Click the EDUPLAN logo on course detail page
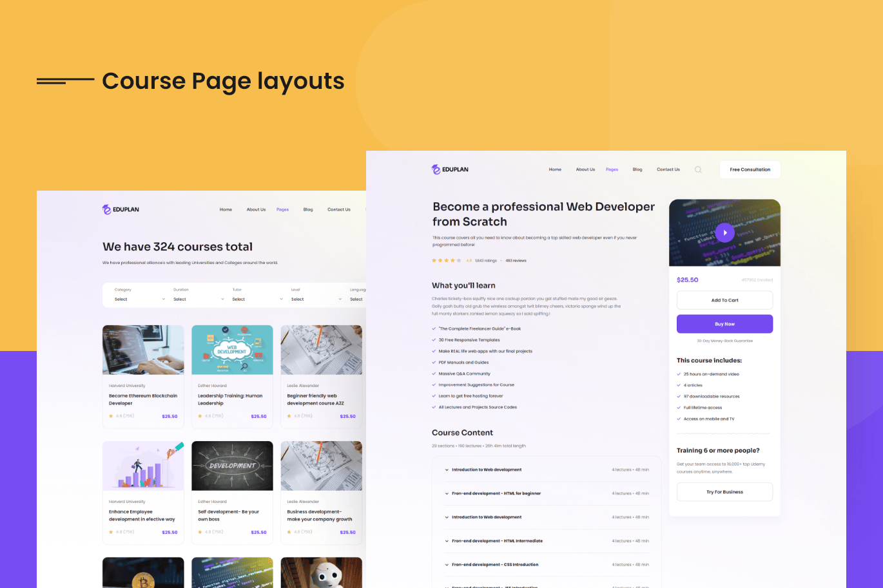 click(x=450, y=169)
